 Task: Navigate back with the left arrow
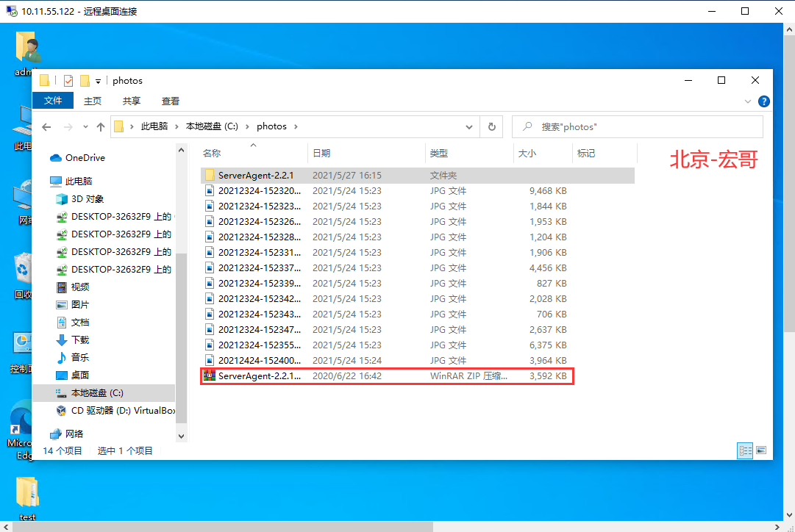(x=46, y=126)
